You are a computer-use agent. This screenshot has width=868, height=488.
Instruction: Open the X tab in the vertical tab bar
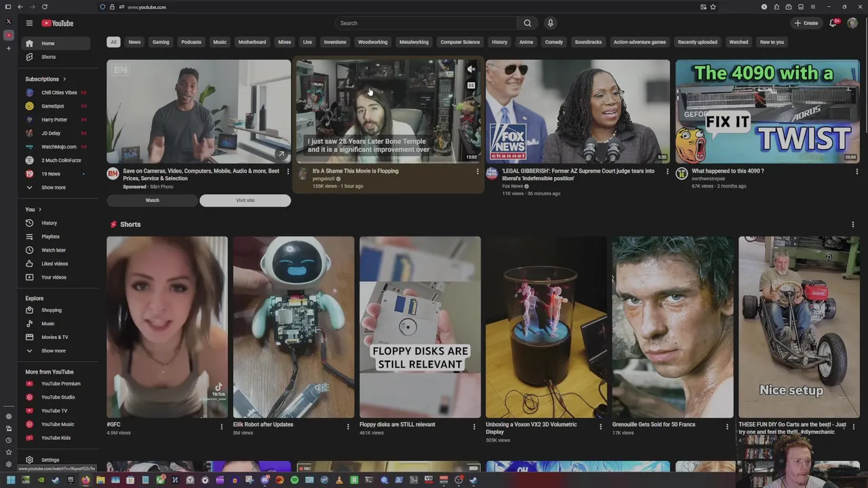pyautogui.click(x=9, y=21)
